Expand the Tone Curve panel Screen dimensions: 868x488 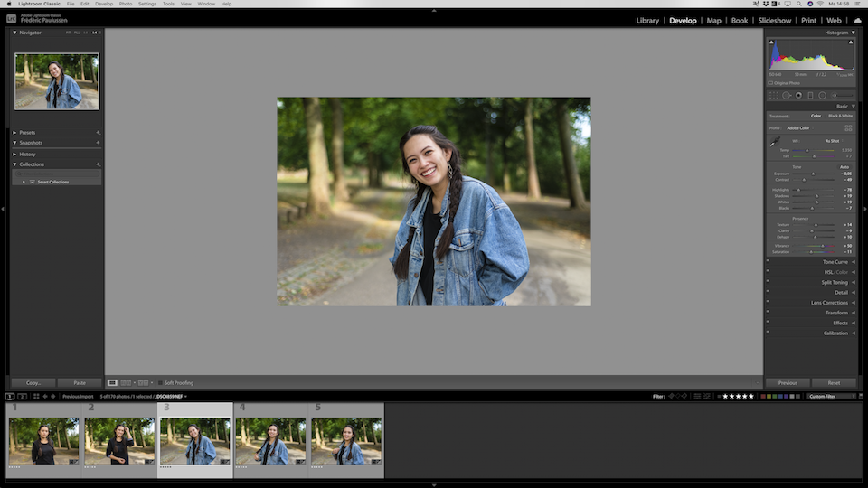(853, 262)
